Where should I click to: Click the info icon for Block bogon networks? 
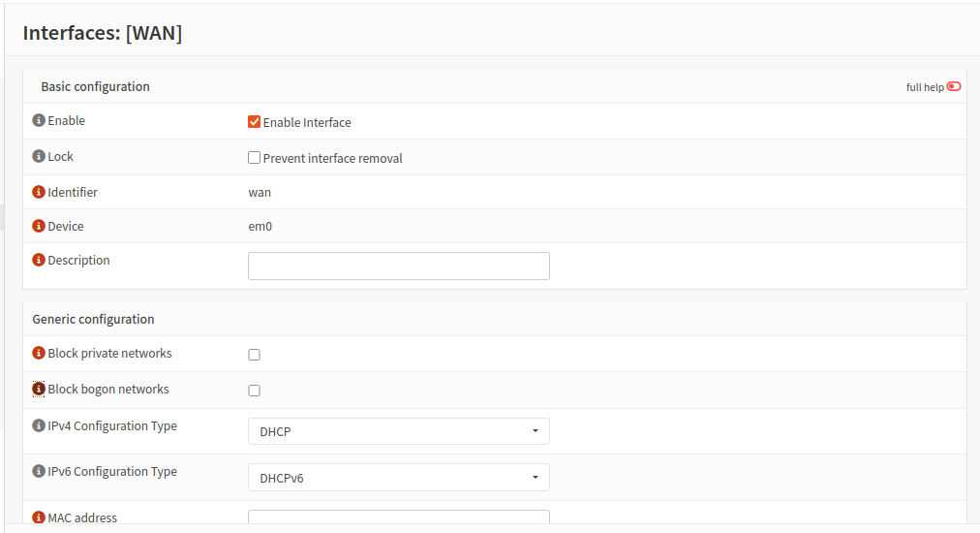pyautogui.click(x=39, y=389)
